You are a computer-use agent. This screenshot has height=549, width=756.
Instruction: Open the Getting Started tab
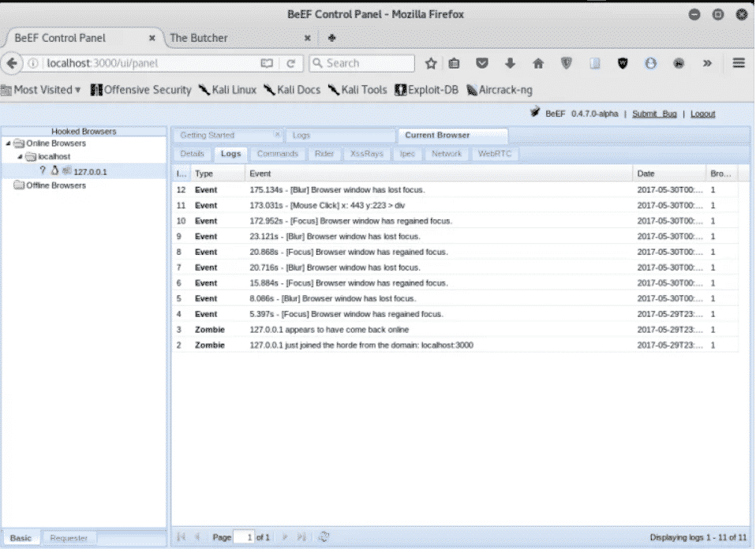(x=208, y=136)
